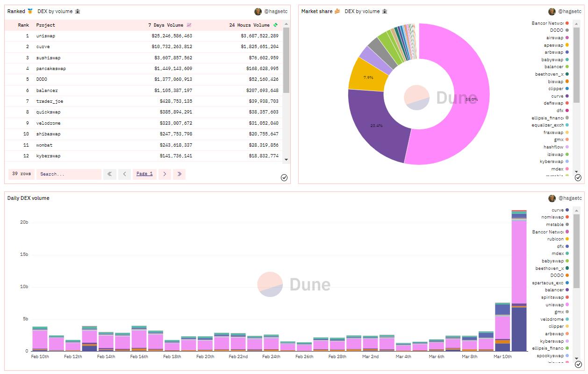Toggle Bancor Network in Market share legend
Viewport: 588px width, 374px height.
click(548, 23)
